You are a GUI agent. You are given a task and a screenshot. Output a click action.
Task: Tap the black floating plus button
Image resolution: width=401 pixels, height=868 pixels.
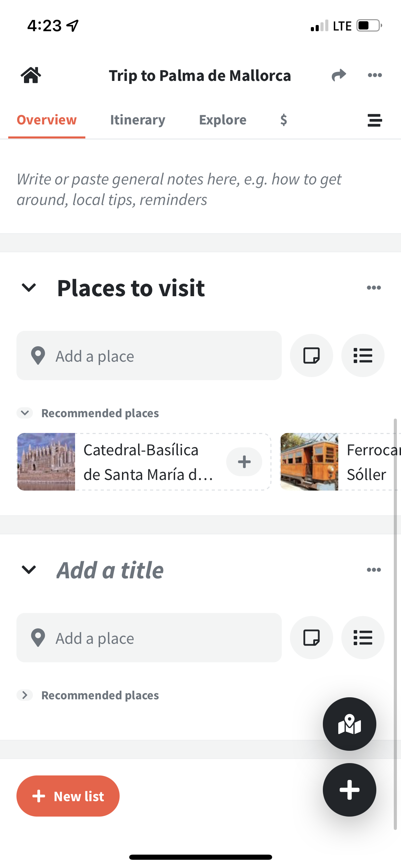349,789
